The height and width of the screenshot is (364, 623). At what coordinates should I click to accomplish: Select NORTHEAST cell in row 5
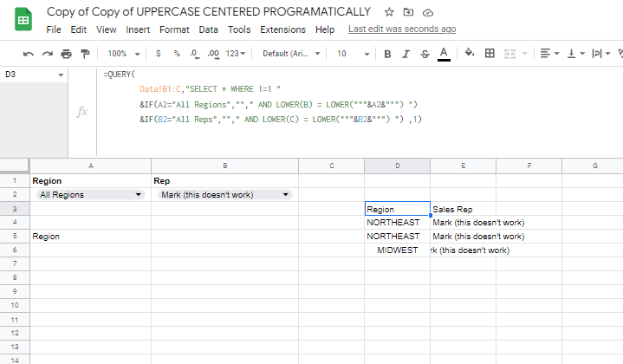coord(398,236)
